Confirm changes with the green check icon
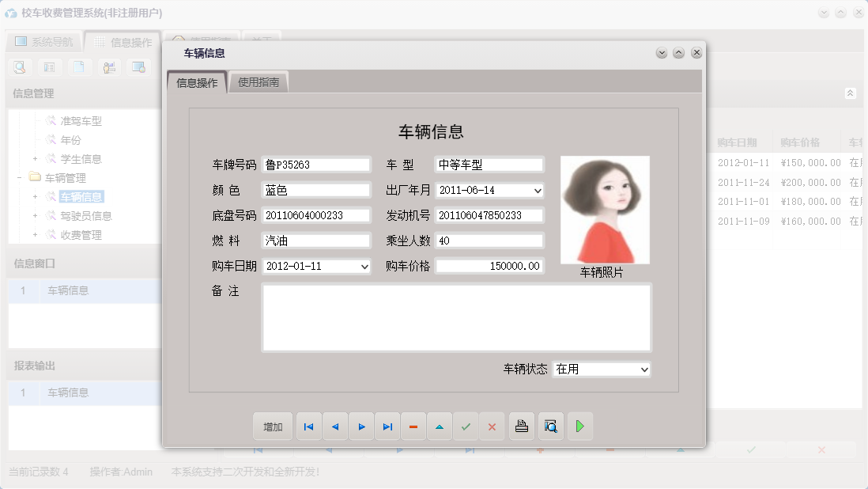 pos(466,426)
